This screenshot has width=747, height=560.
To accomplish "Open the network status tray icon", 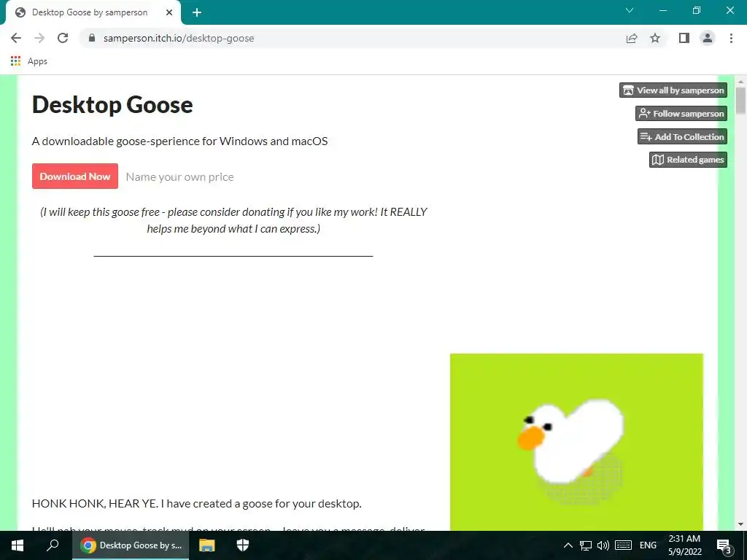I will click(586, 545).
